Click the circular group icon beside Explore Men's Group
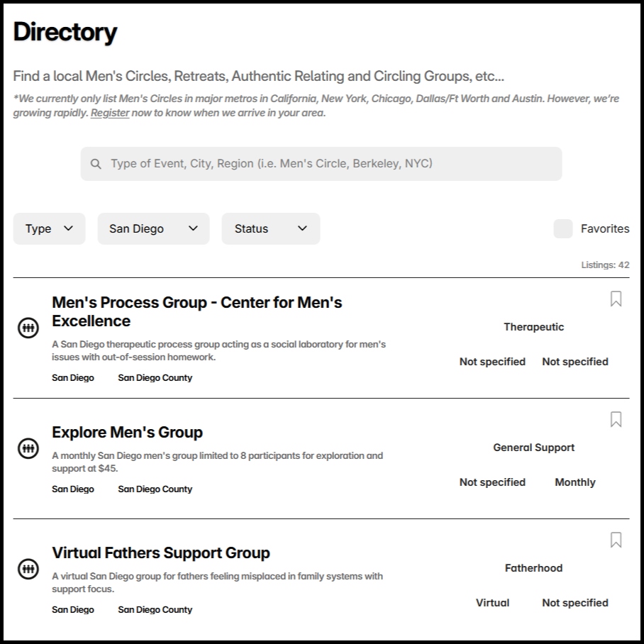Screen dimensions: 644x644 point(27,448)
